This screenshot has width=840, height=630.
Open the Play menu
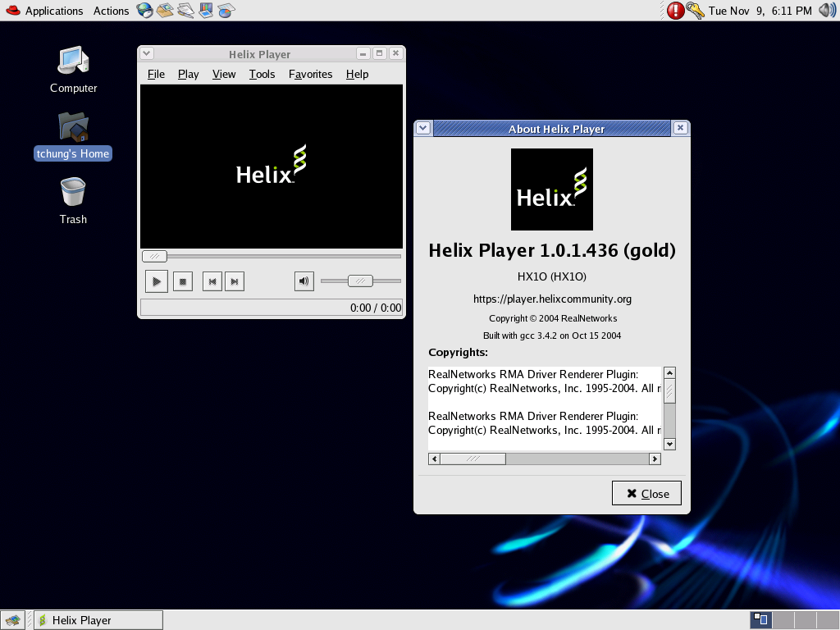pyautogui.click(x=188, y=74)
